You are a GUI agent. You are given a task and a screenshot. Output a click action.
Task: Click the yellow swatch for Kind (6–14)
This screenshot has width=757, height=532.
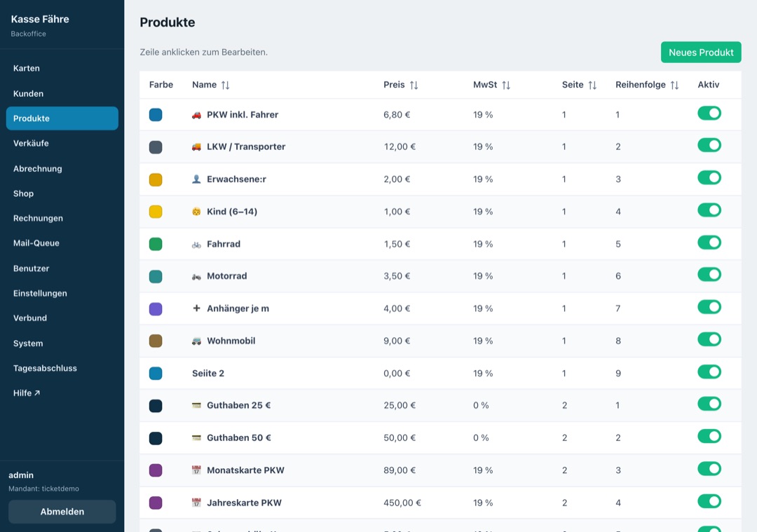[156, 212]
